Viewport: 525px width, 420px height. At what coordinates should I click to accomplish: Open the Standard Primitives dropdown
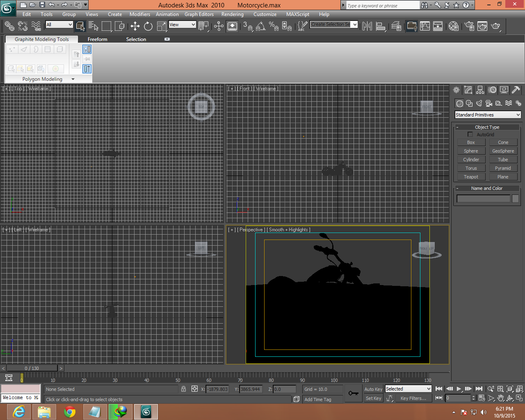(x=488, y=115)
